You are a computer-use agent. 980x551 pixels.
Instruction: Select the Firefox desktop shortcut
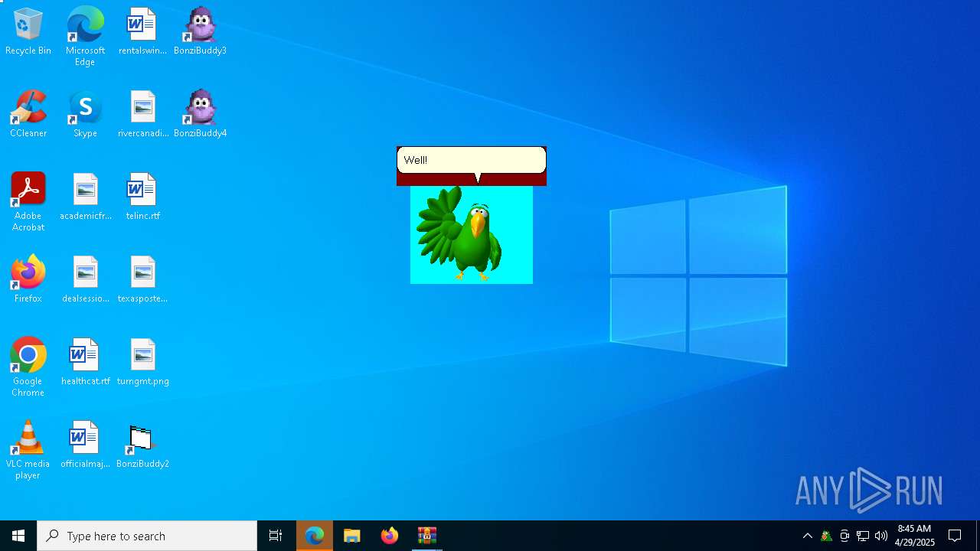click(28, 280)
